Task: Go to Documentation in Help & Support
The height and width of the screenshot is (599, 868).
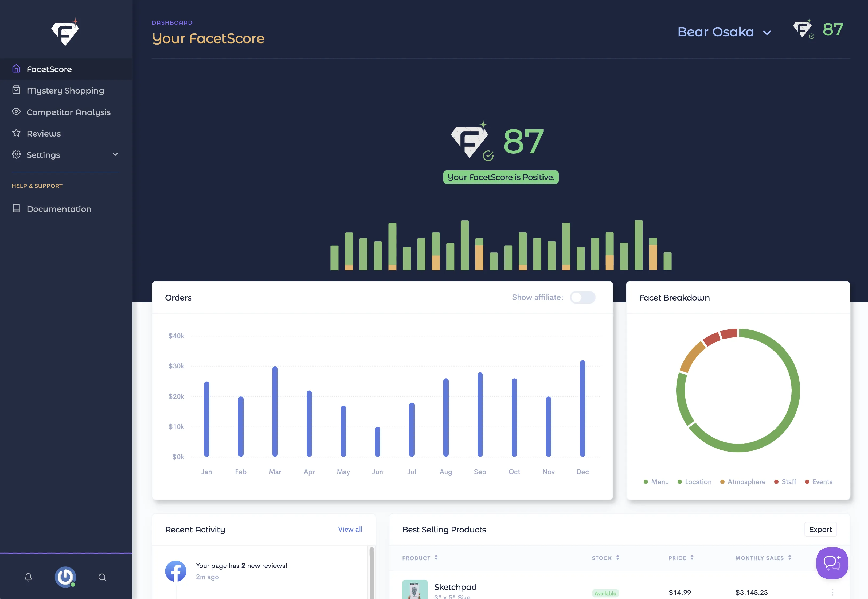Action: pos(59,209)
